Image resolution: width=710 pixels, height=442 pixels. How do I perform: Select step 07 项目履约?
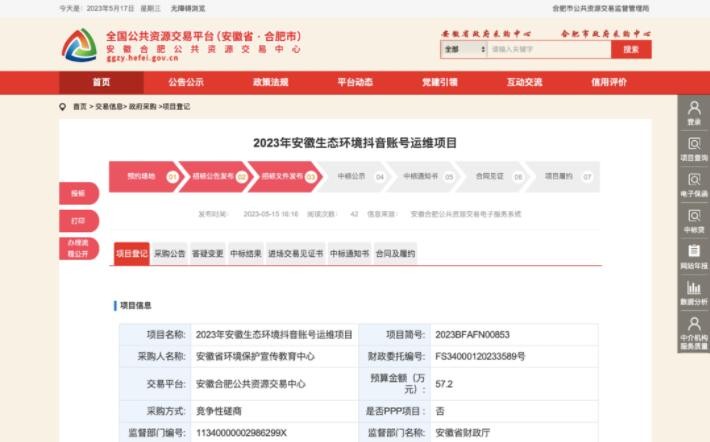563,177
